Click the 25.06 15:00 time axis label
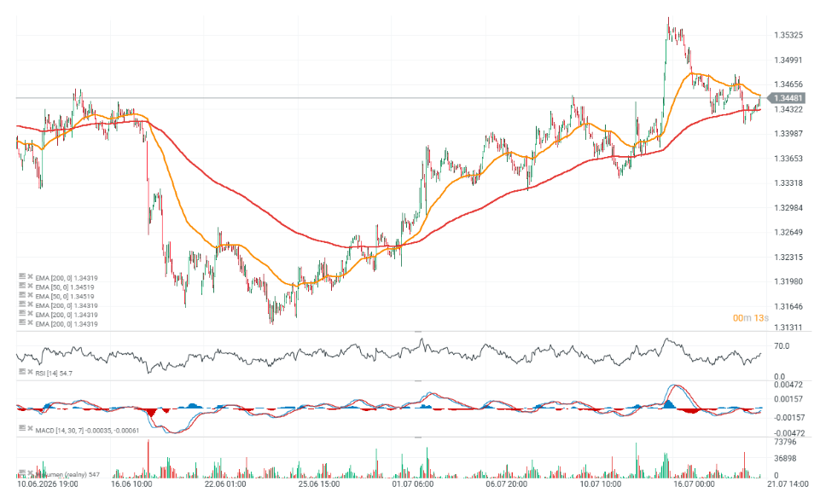The width and height of the screenshot is (820, 504). tap(319, 484)
